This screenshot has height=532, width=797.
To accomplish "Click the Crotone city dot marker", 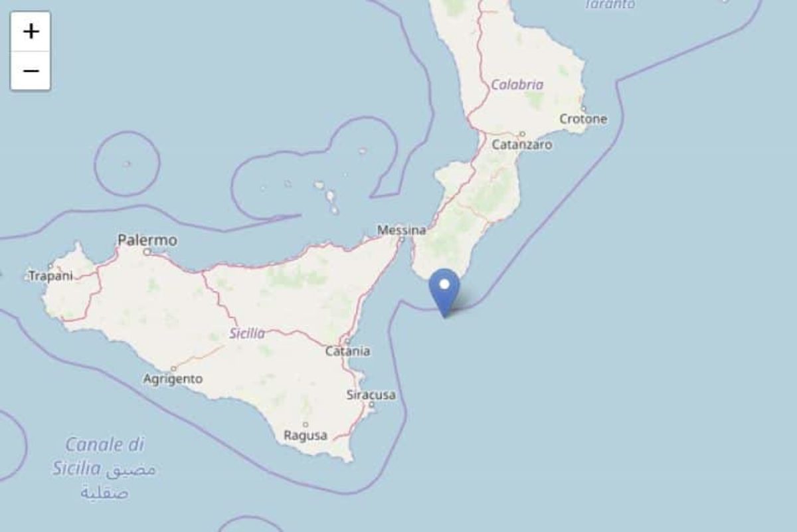I will (582, 108).
